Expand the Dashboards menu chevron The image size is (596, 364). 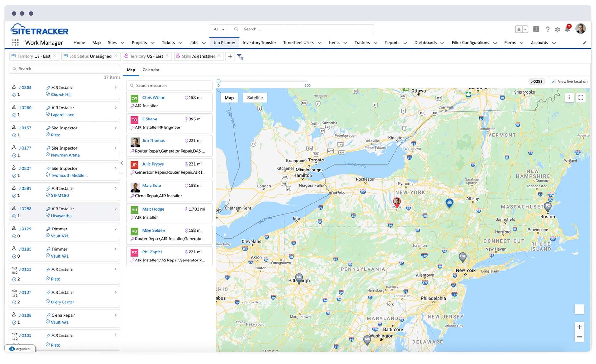tap(442, 43)
